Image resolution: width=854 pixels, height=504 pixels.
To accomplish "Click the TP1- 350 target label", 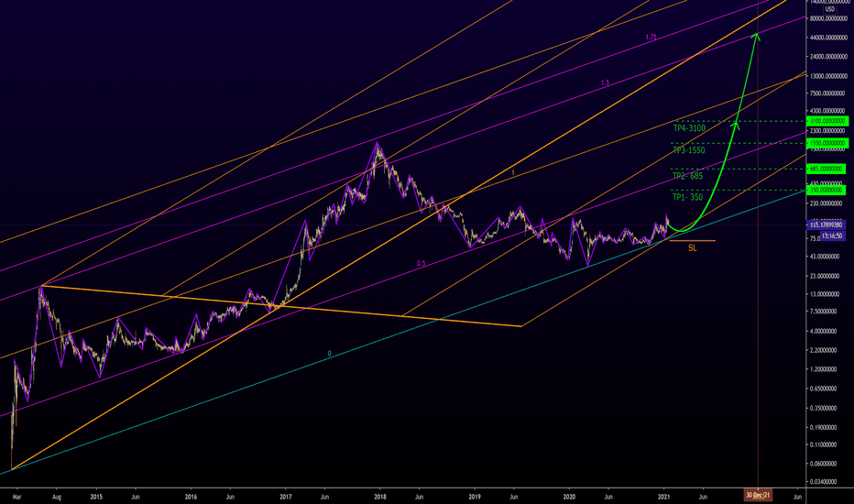I will (x=687, y=197).
